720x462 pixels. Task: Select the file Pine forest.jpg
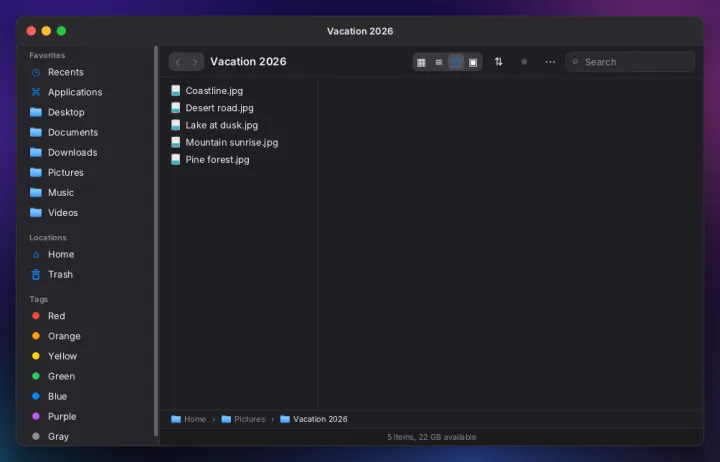(239, 160)
